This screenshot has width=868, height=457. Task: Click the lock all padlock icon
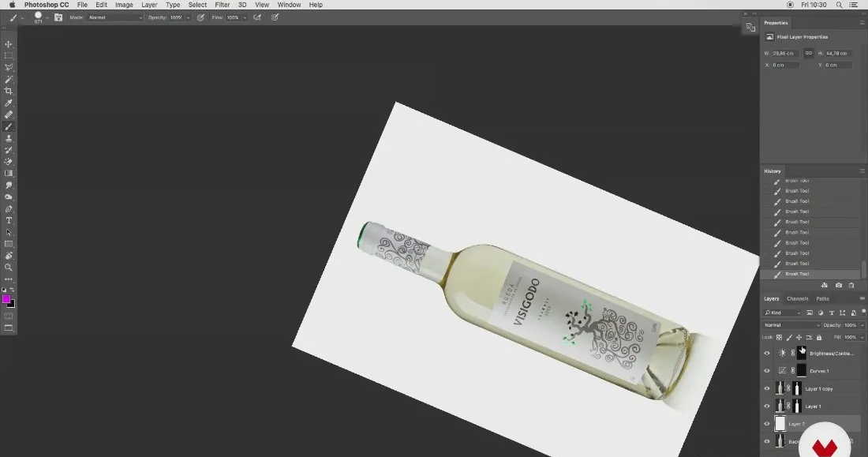pos(819,337)
